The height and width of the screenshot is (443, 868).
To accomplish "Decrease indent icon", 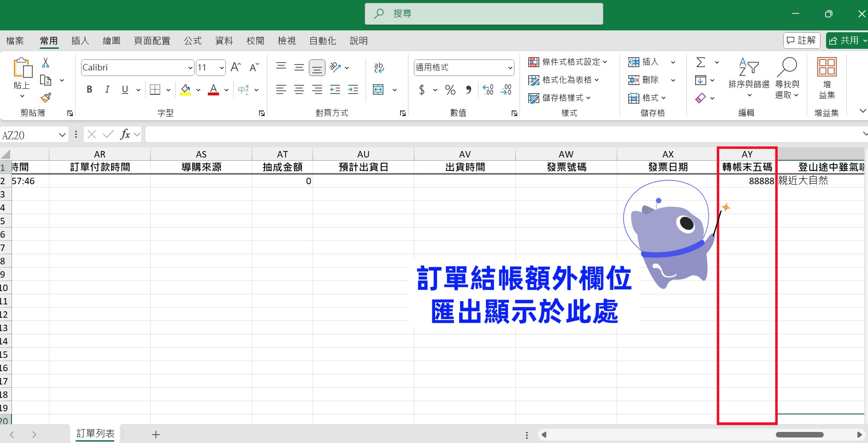I will (x=335, y=89).
